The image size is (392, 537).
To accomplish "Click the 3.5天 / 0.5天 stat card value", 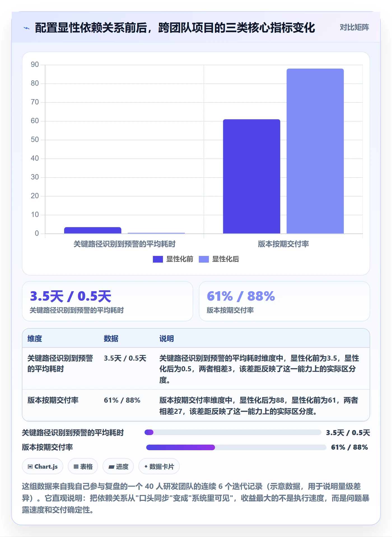I will (x=71, y=296).
